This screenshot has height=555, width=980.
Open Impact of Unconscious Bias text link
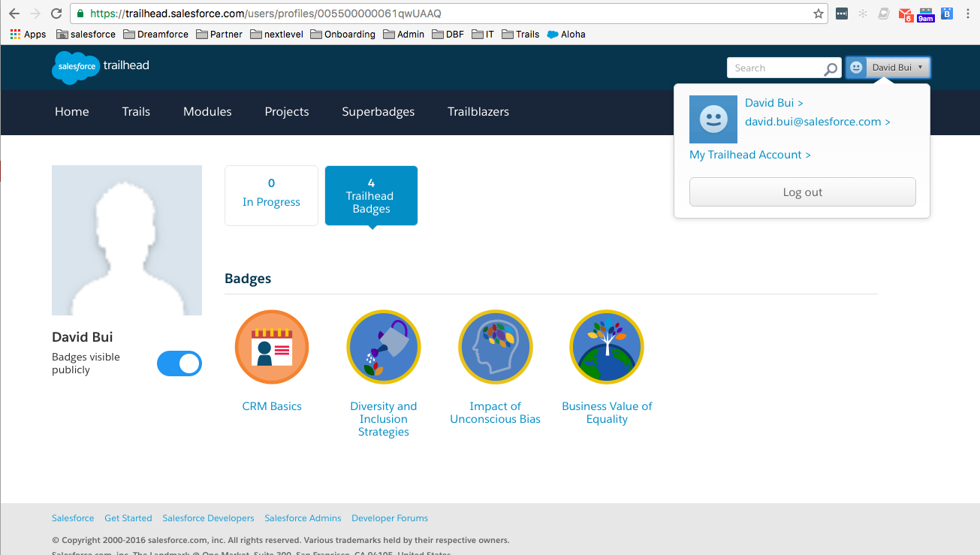496,412
